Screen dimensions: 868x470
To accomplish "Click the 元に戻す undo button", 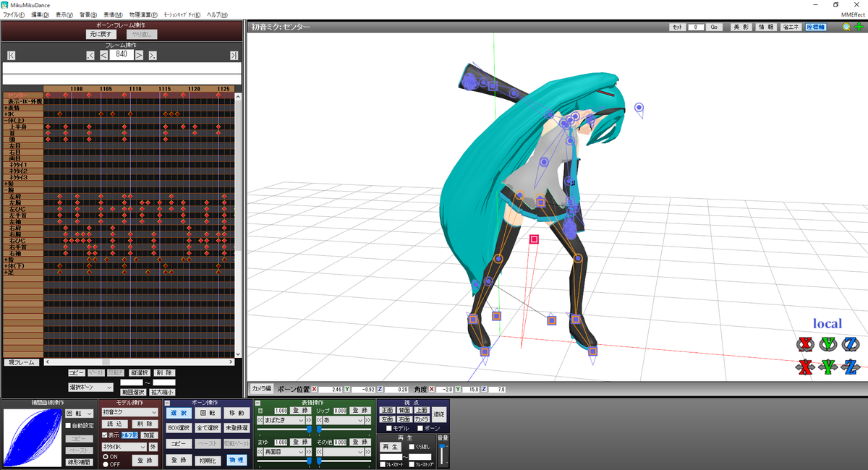I will point(103,34).
